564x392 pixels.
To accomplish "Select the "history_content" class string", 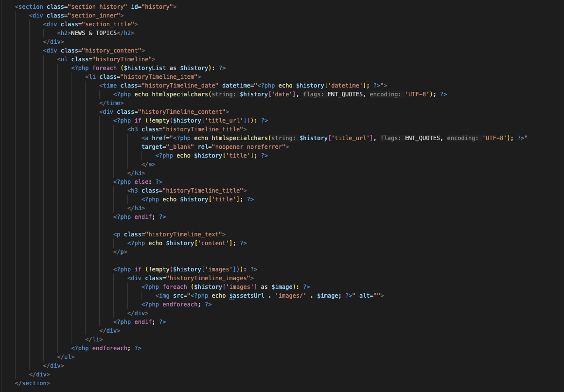I will click(x=113, y=51).
